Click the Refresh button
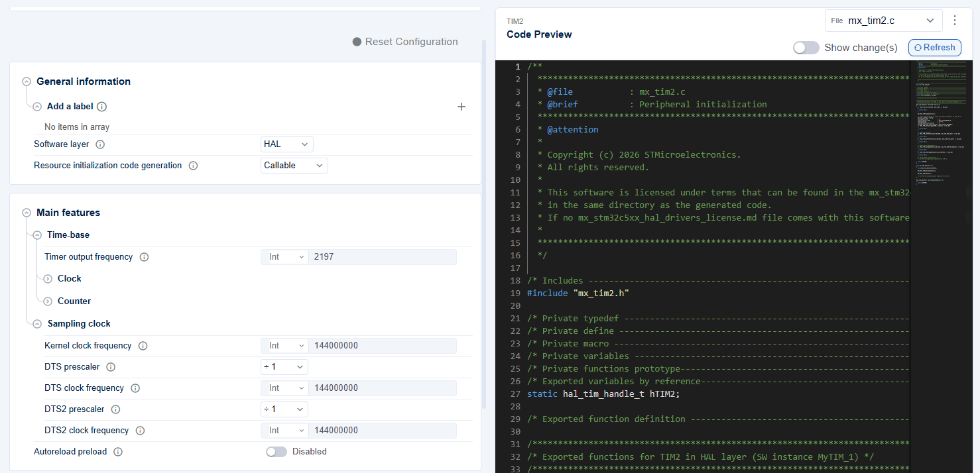 [934, 48]
